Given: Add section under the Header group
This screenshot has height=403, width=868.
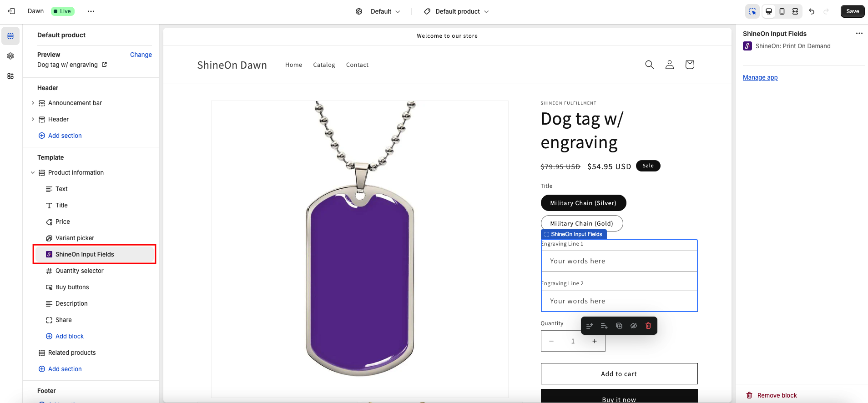Looking at the screenshot, I should point(61,136).
